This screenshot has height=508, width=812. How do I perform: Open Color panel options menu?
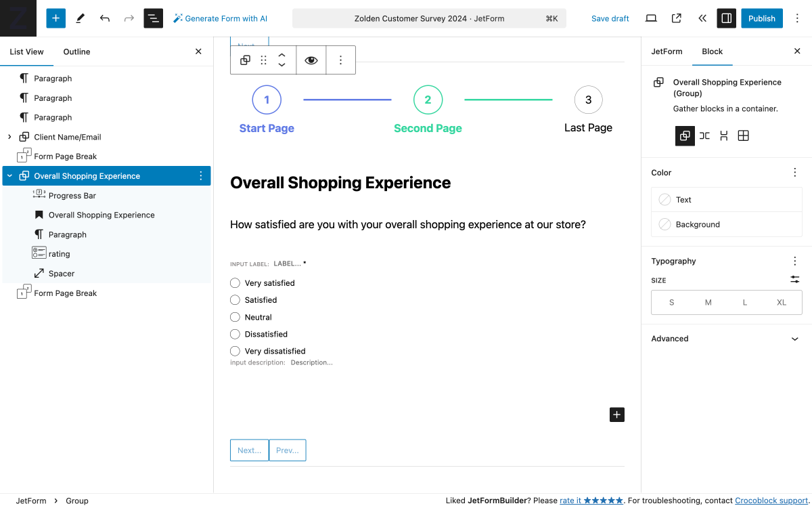(x=795, y=173)
